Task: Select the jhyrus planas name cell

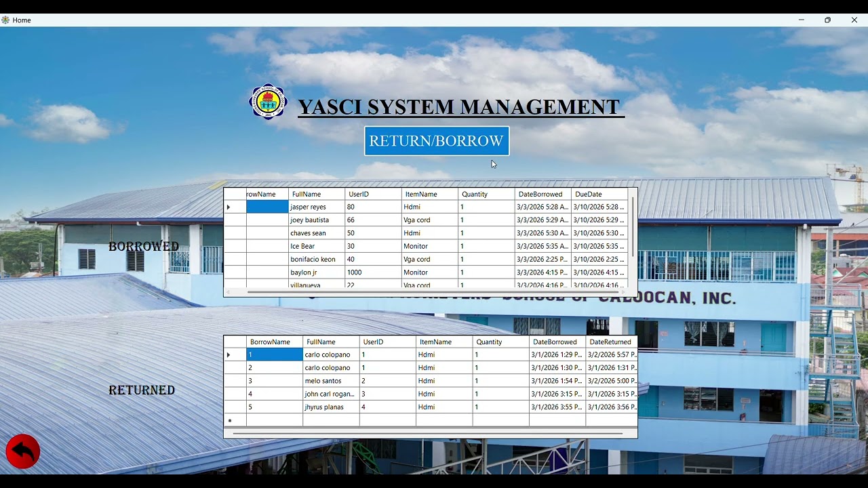Action: point(331,407)
